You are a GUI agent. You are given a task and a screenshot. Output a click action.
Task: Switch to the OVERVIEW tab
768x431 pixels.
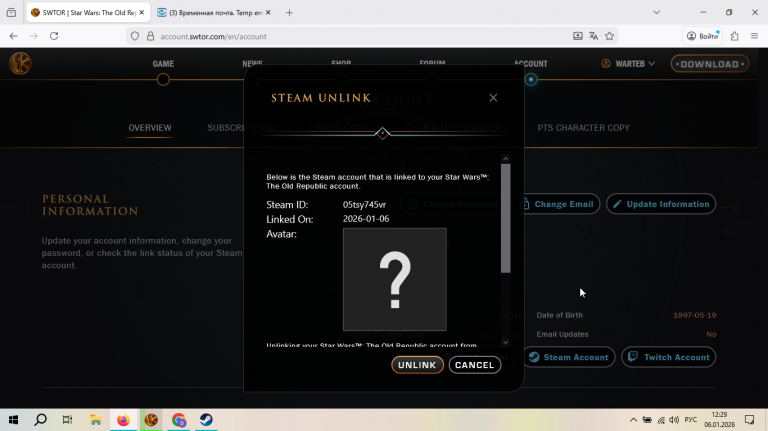150,128
